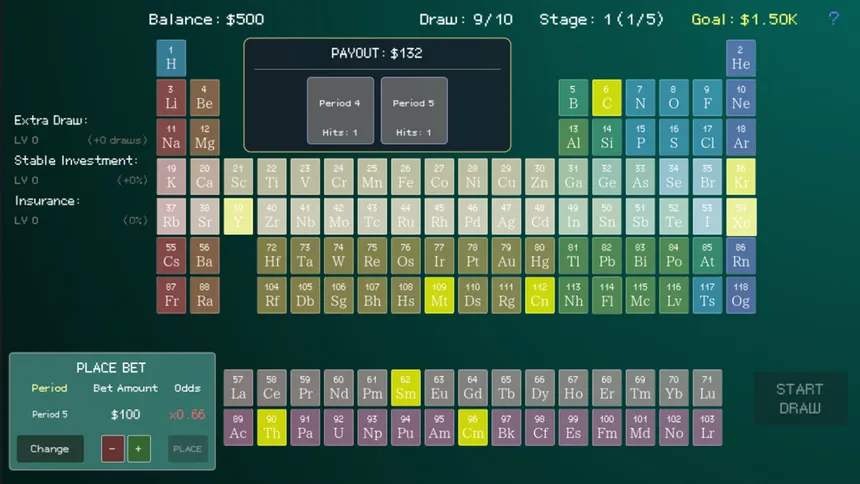The width and height of the screenshot is (860, 484).
Task: Choose the Copernicium (Cn) element tile
Action: tap(540, 295)
